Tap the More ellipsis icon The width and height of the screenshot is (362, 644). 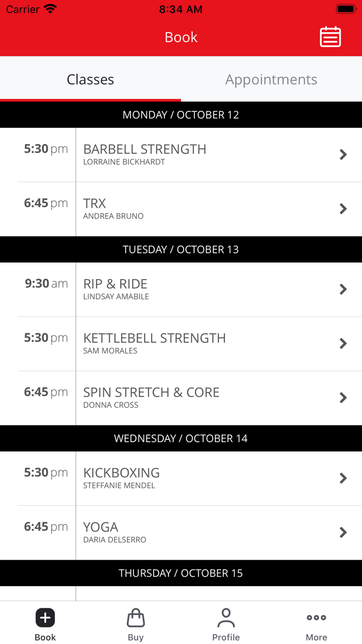pyautogui.click(x=316, y=617)
